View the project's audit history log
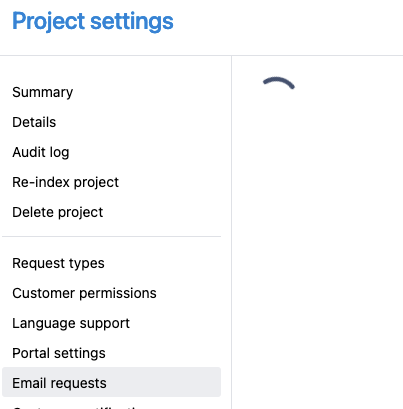The image size is (403, 409). coord(41,152)
